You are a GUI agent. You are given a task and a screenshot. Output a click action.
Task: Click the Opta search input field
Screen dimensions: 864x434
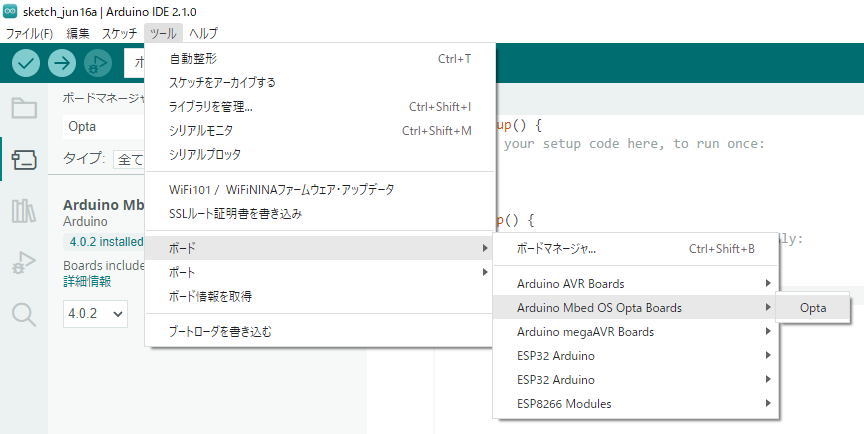[x=104, y=127]
